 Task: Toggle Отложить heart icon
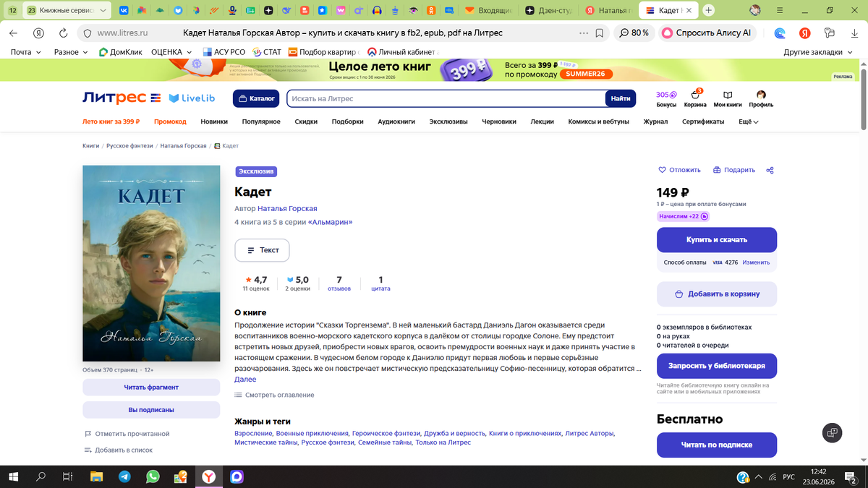click(x=679, y=170)
